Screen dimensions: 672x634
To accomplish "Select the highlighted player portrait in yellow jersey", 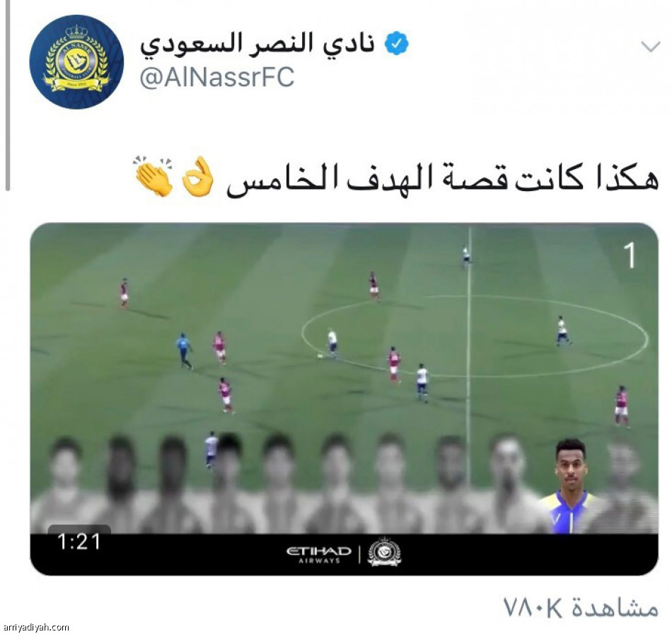I will (x=571, y=486).
